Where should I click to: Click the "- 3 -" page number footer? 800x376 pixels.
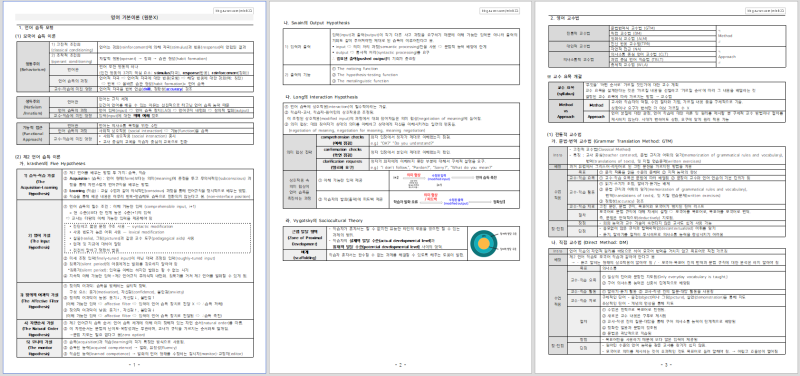[x=666, y=364]
